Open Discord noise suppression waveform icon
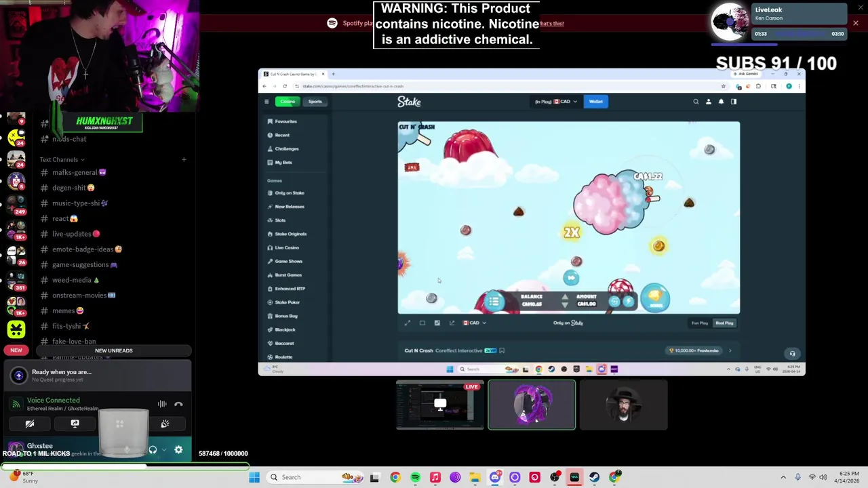 click(x=162, y=404)
